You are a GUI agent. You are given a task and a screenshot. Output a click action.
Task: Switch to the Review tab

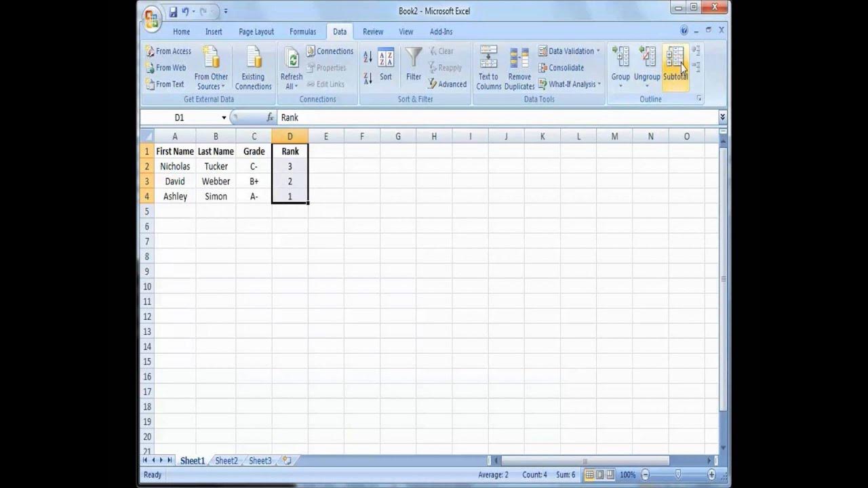coord(373,32)
